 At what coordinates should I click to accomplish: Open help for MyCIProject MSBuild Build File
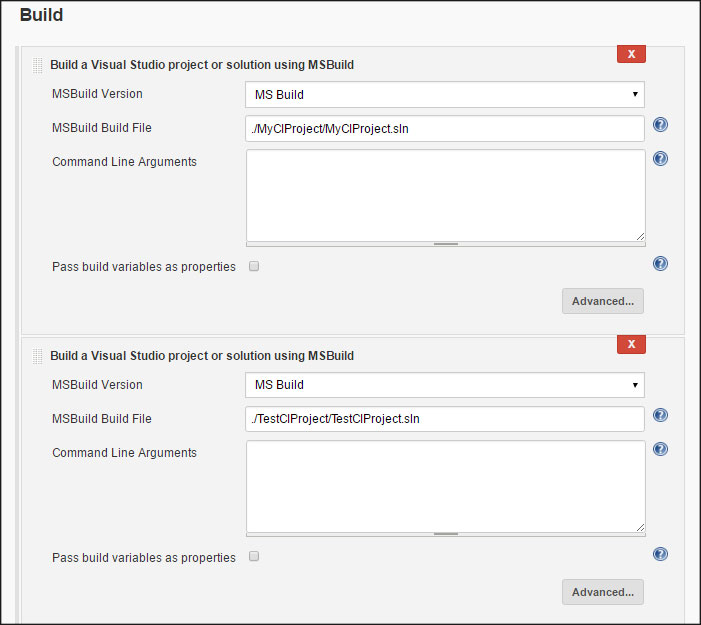click(x=660, y=124)
